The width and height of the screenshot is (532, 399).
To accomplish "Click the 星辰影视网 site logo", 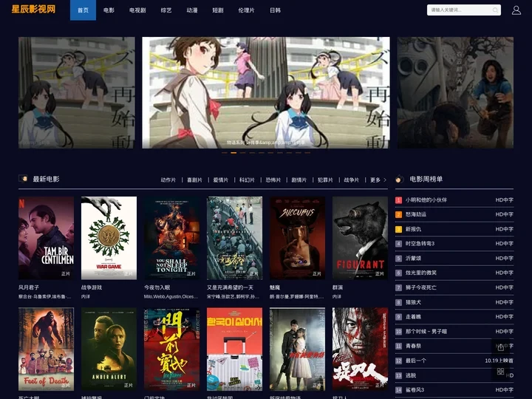I will coord(33,9).
